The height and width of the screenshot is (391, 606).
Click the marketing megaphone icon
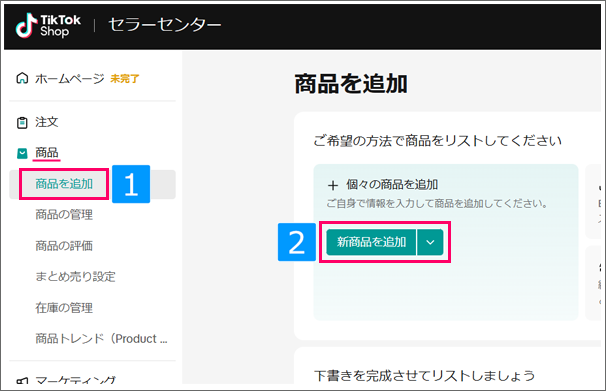[x=22, y=381]
